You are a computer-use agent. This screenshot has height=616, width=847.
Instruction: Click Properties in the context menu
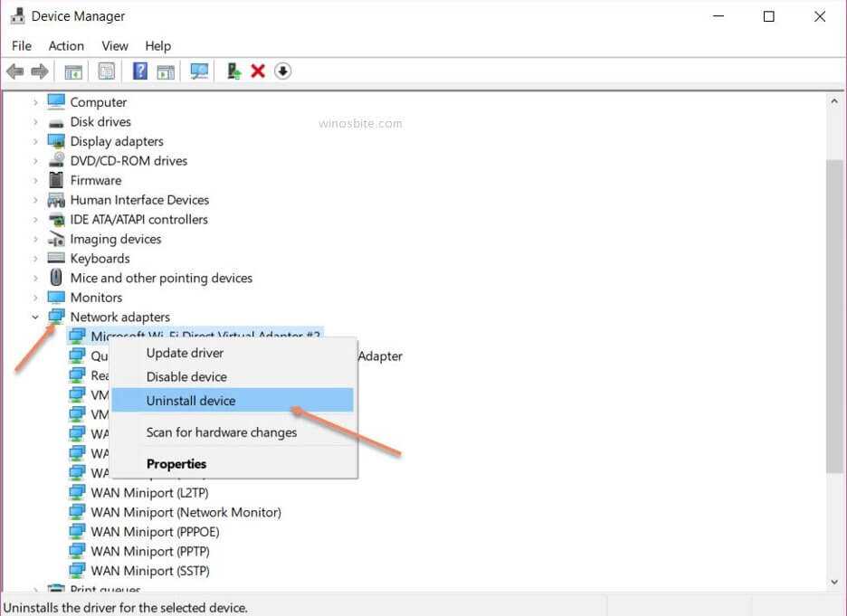point(176,464)
